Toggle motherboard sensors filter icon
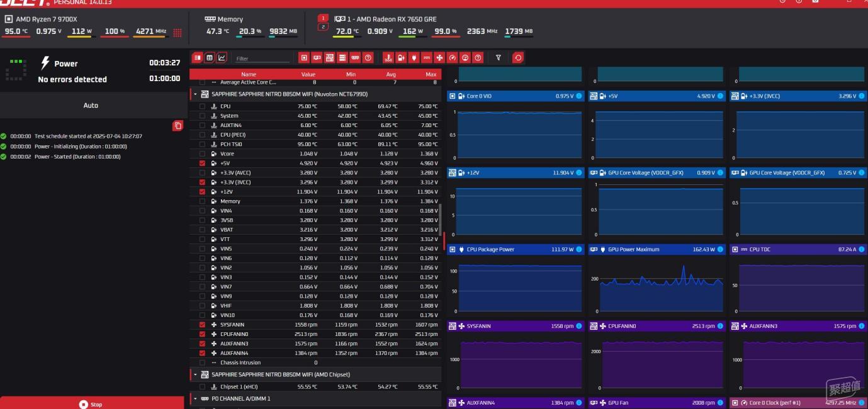 click(330, 58)
